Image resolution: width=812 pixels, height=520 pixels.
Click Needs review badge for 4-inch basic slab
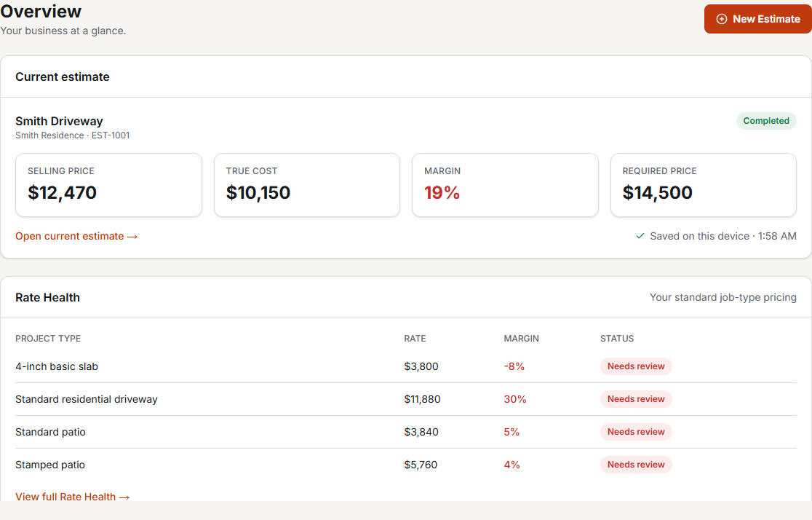coord(636,366)
